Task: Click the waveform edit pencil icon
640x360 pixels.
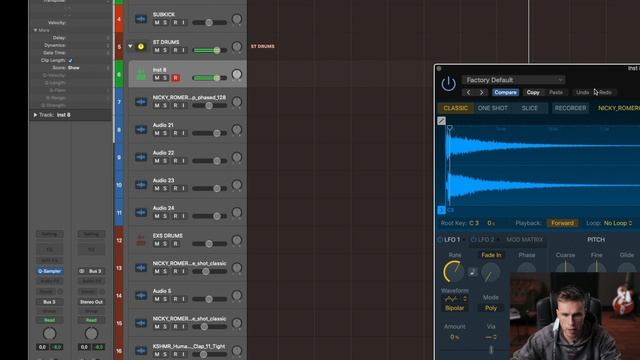Action: [441, 121]
